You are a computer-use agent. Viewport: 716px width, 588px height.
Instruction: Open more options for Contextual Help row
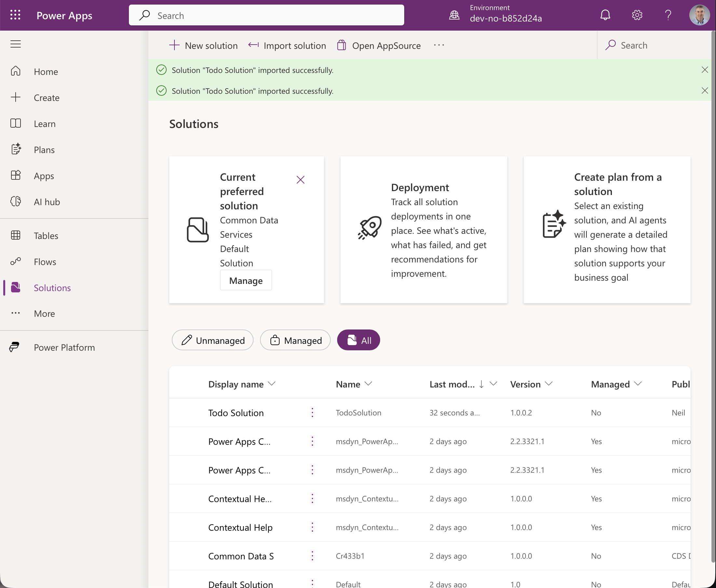(312, 527)
